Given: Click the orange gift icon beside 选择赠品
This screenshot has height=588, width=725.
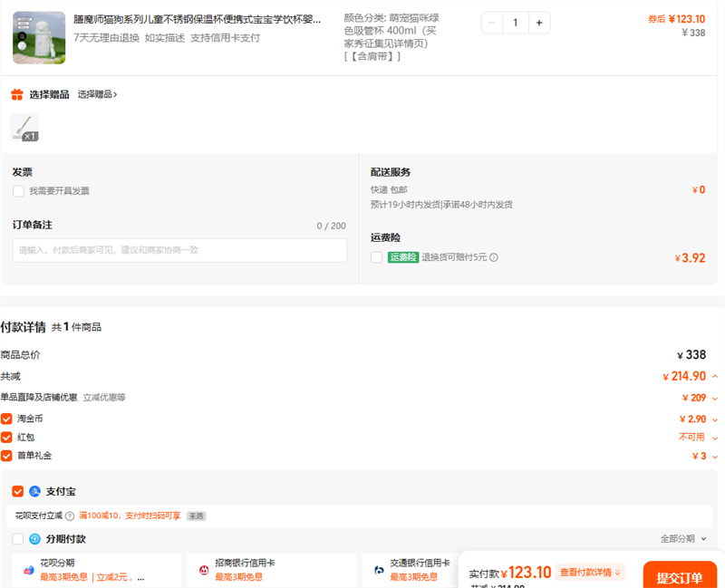Looking at the screenshot, I should pos(17,94).
